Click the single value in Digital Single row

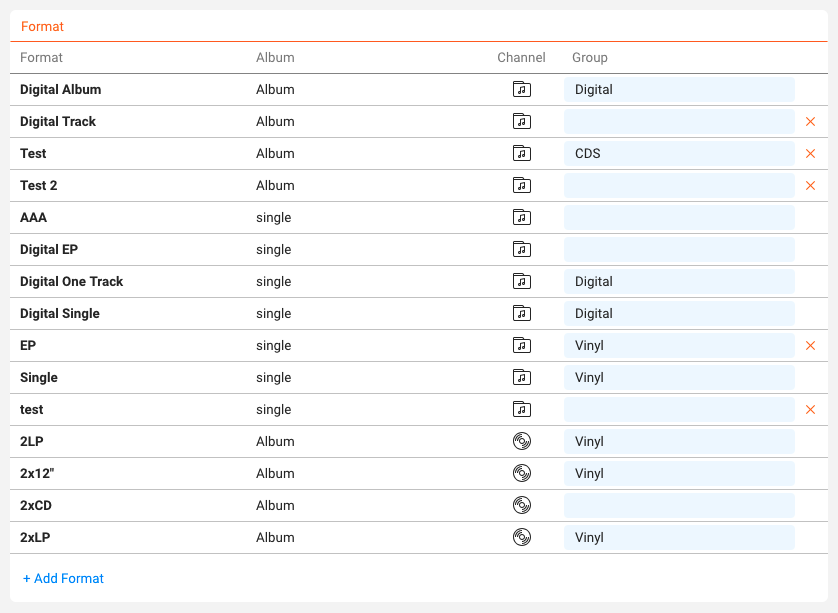click(274, 314)
